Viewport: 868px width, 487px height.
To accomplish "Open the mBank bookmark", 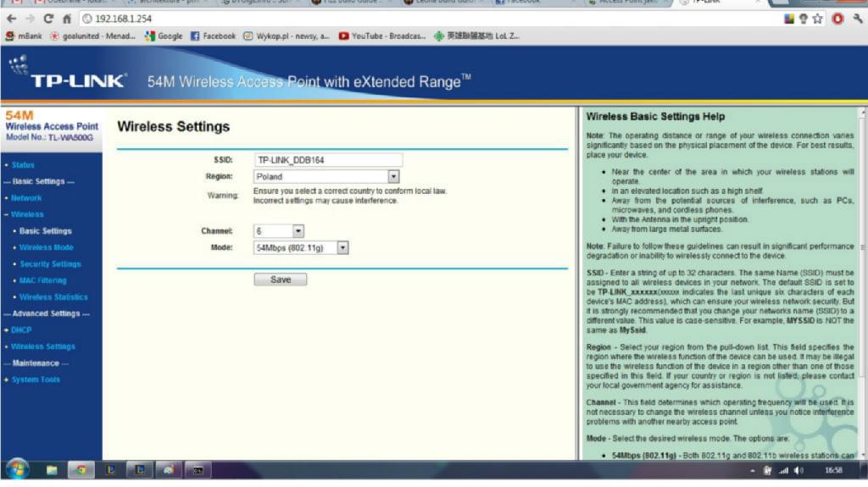I will [x=24, y=36].
